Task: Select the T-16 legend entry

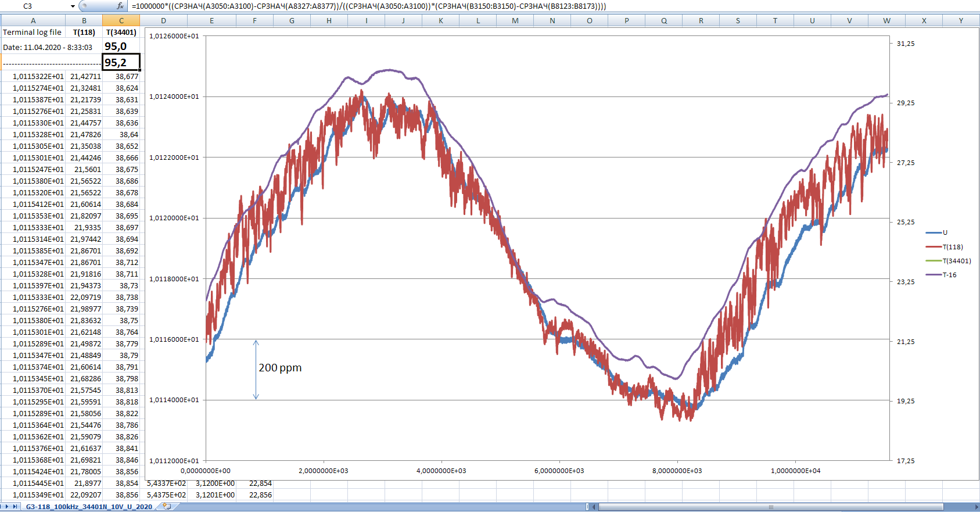Action: click(x=941, y=275)
